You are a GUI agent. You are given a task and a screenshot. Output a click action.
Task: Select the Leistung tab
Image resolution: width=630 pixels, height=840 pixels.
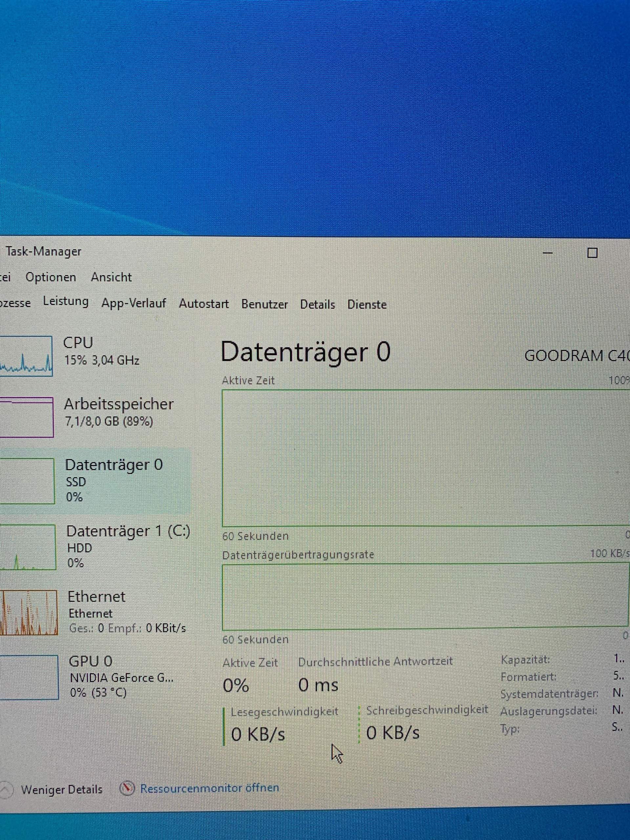[65, 302]
